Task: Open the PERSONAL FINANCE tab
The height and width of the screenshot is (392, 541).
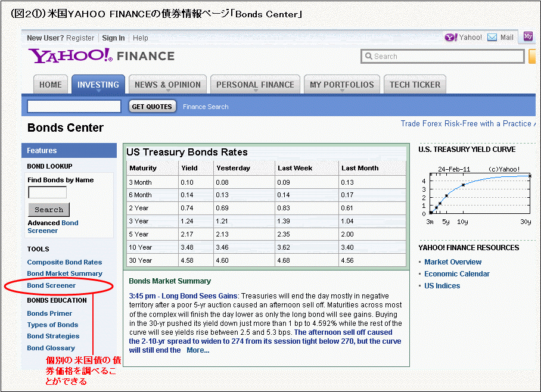Action: (x=256, y=85)
